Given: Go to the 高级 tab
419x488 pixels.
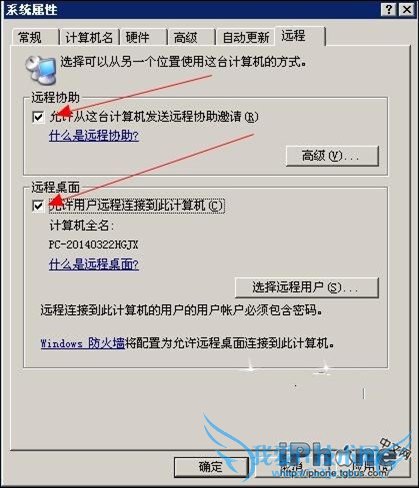Looking at the screenshot, I should [x=191, y=37].
